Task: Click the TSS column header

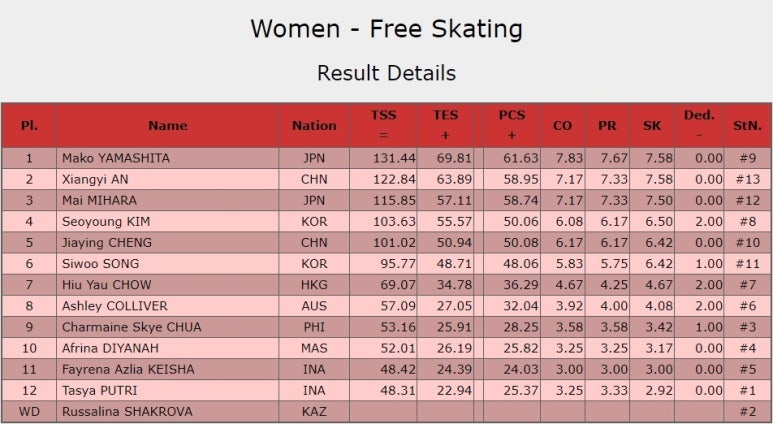Action: (x=384, y=125)
